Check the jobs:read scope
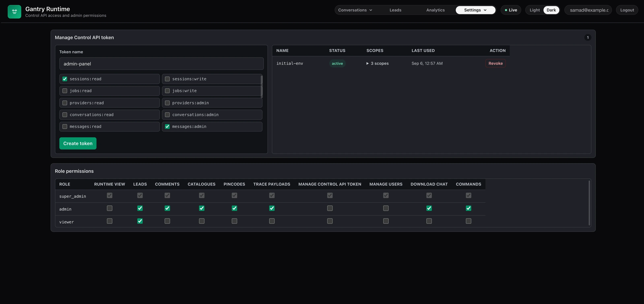644x304 pixels. pyautogui.click(x=65, y=91)
